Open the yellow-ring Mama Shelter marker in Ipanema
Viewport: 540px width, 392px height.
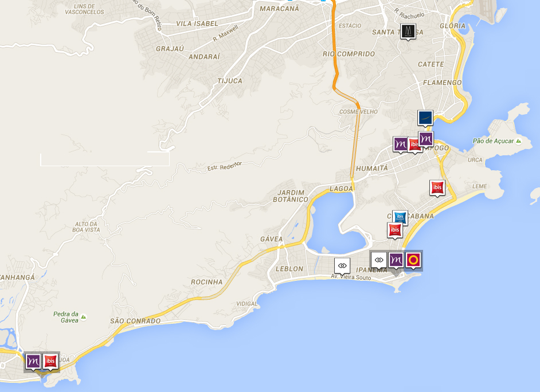[413, 260]
